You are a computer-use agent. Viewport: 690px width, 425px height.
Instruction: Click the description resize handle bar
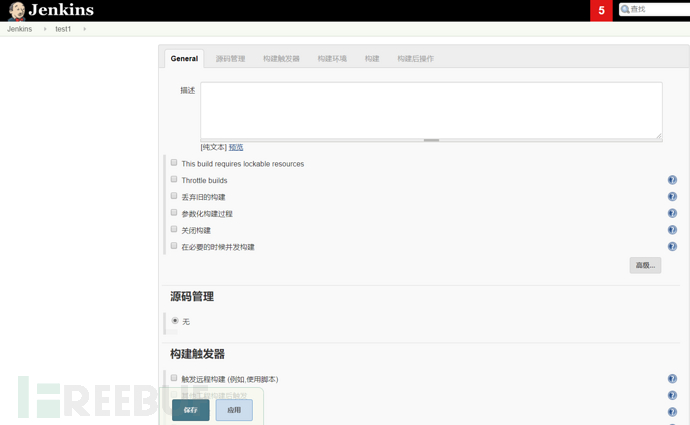pos(431,140)
